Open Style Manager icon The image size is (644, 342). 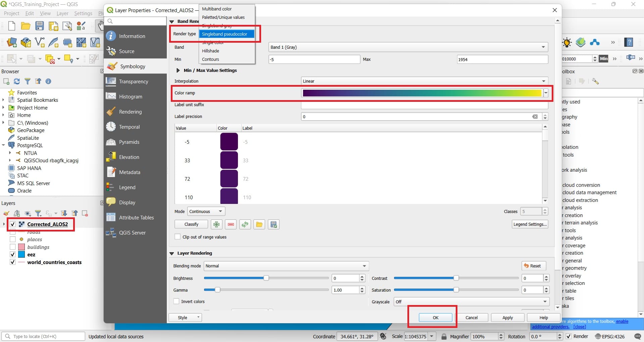81,26
